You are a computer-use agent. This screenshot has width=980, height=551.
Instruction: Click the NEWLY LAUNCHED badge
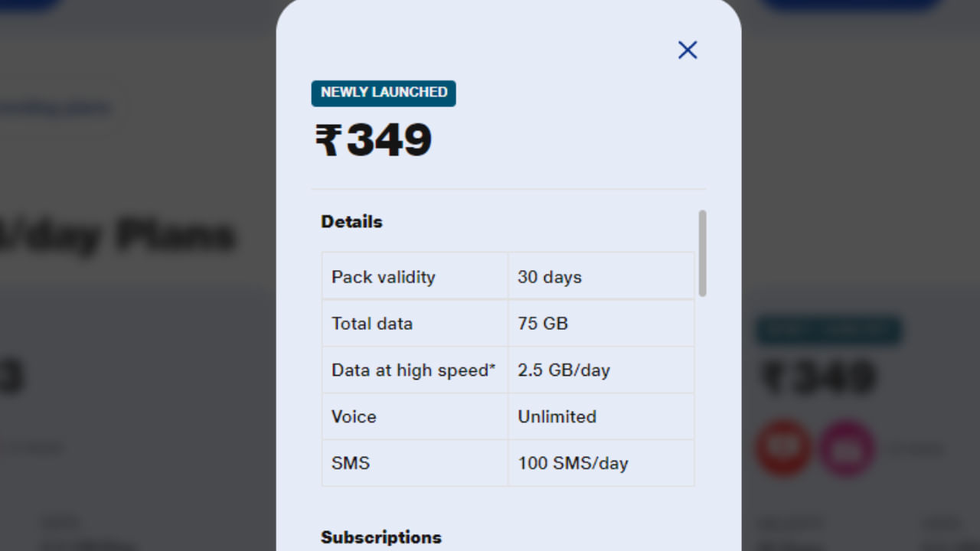click(383, 93)
